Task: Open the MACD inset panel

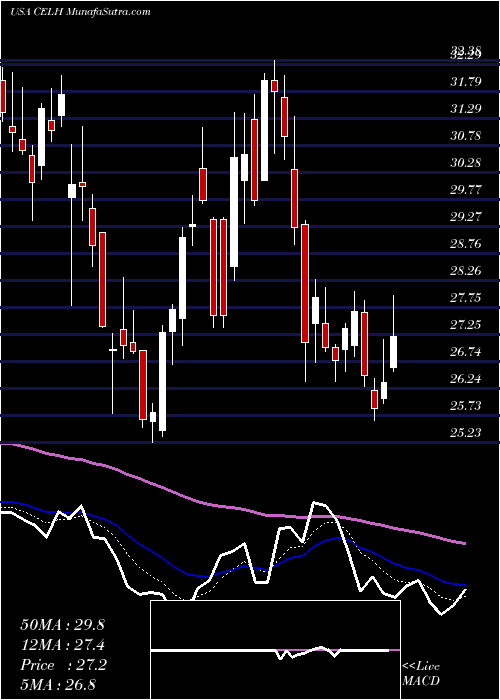Action: click(275, 650)
